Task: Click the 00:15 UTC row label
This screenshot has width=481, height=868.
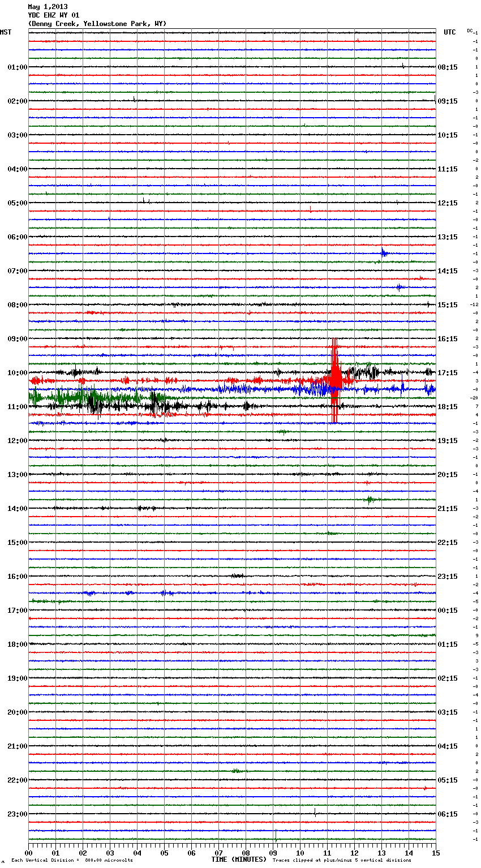Action: [448, 611]
